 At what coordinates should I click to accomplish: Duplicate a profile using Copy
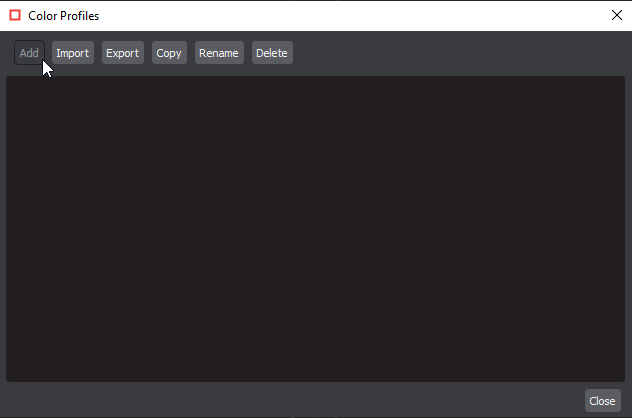pyautogui.click(x=169, y=53)
